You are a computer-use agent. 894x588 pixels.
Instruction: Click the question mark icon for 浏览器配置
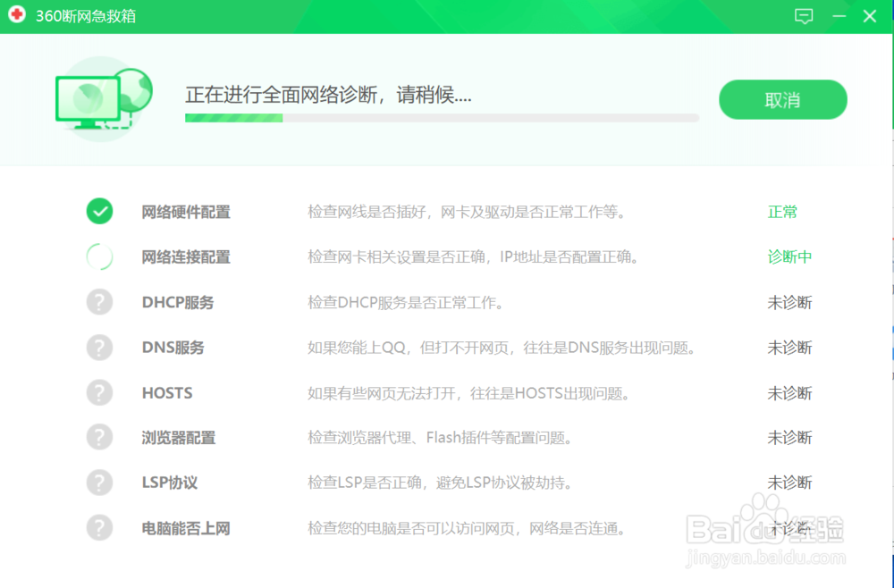click(x=99, y=437)
